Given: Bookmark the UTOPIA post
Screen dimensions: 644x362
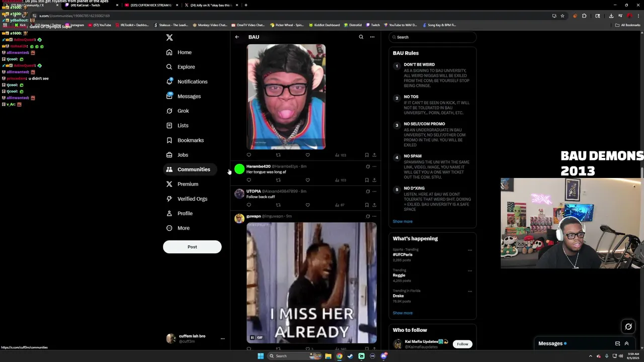Looking at the screenshot, I should pos(367,205).
